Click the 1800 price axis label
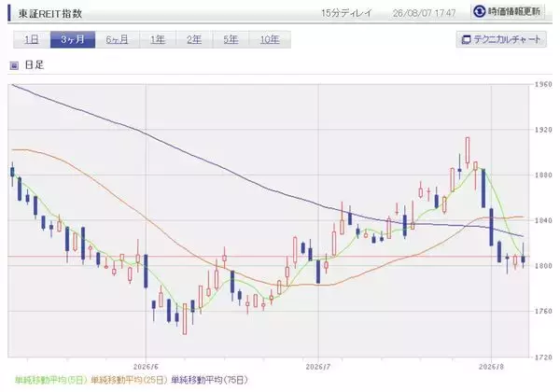This screenshot has height=392, width=560. [x=543, y=266]
